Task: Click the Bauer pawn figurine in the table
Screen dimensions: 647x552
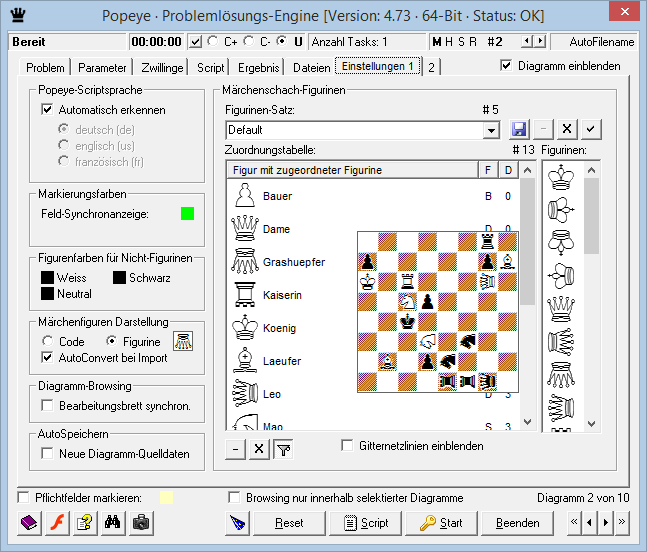Action: pos(245,195)
